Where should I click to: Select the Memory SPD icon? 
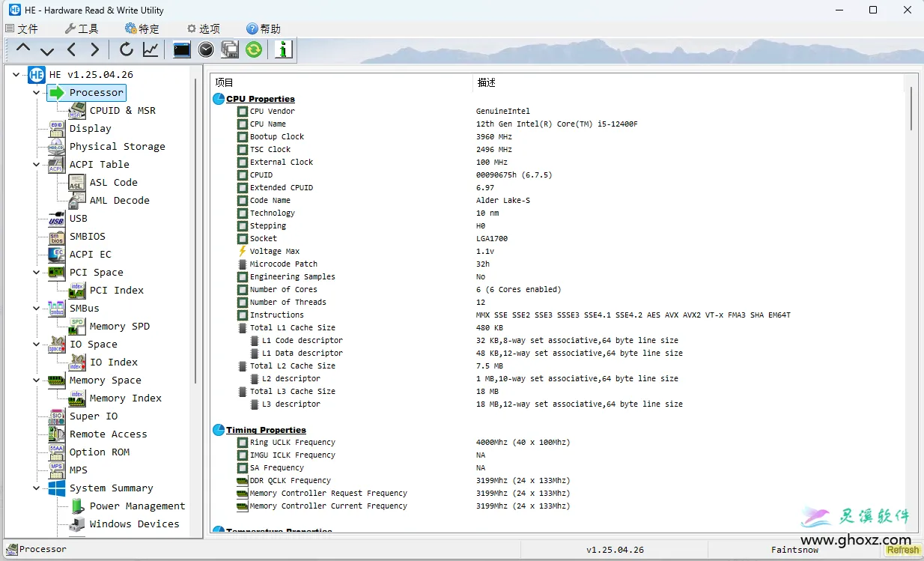[x=77, y=327]
